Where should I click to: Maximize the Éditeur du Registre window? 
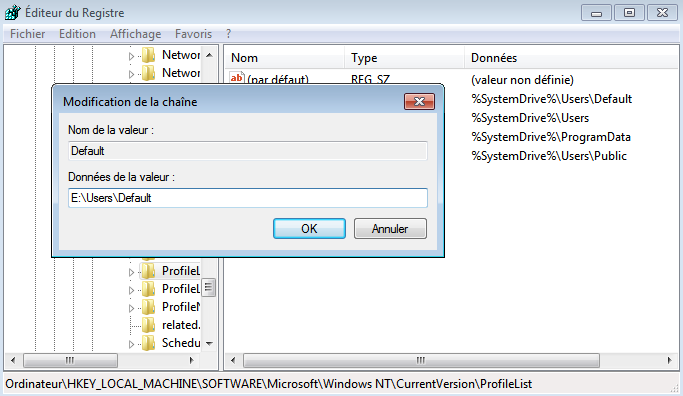click(x=629, y=13)
